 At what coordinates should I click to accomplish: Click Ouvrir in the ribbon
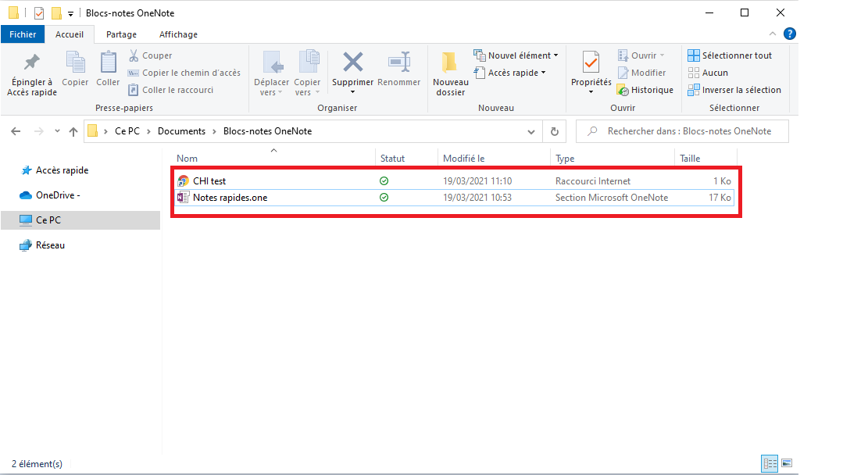641,55
